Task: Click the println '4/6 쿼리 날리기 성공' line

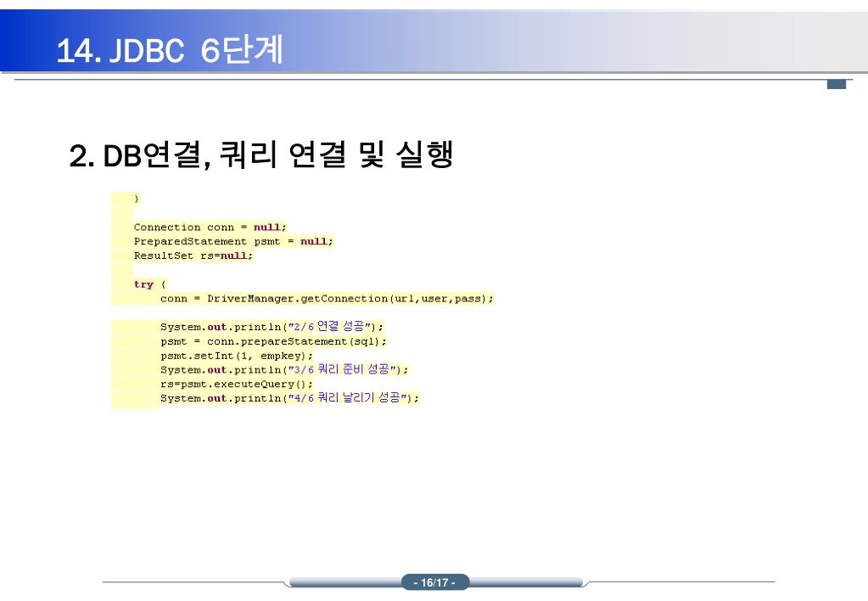Action: 289,398
